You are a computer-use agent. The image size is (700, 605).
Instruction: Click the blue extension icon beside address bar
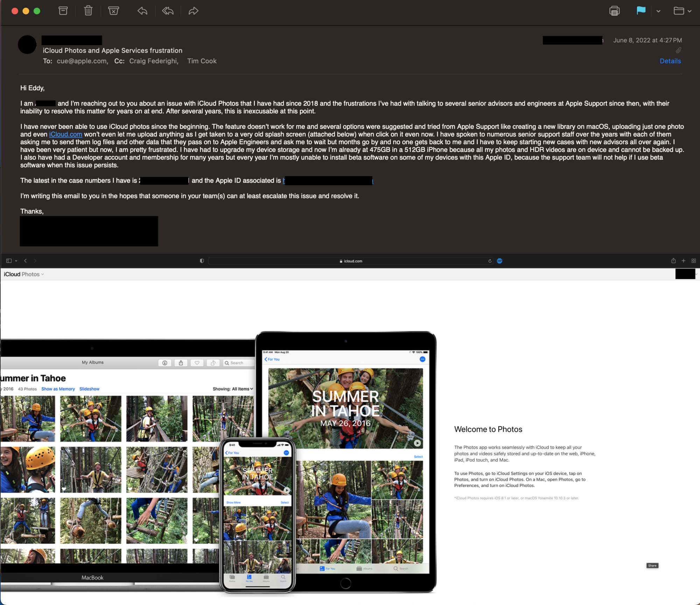tap(499, 261)
